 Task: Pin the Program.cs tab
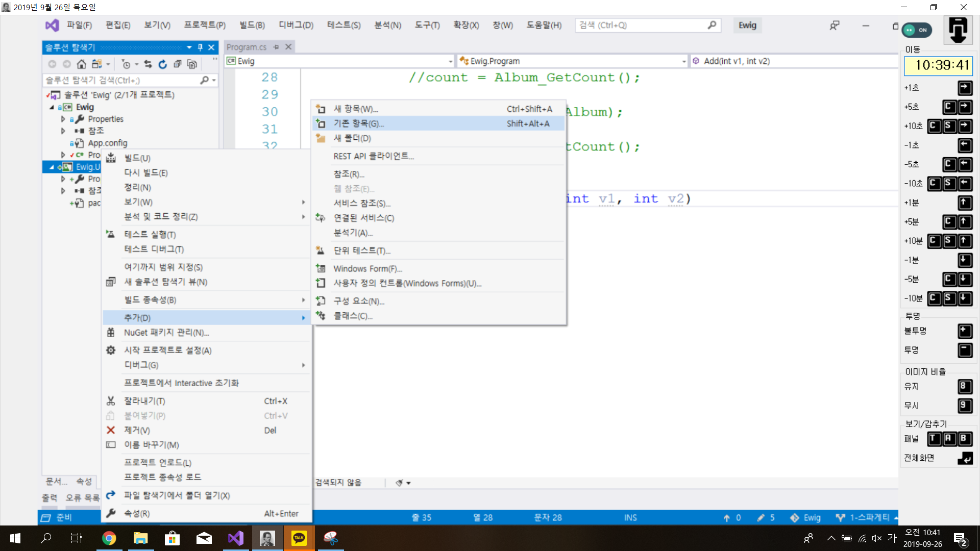276,47
